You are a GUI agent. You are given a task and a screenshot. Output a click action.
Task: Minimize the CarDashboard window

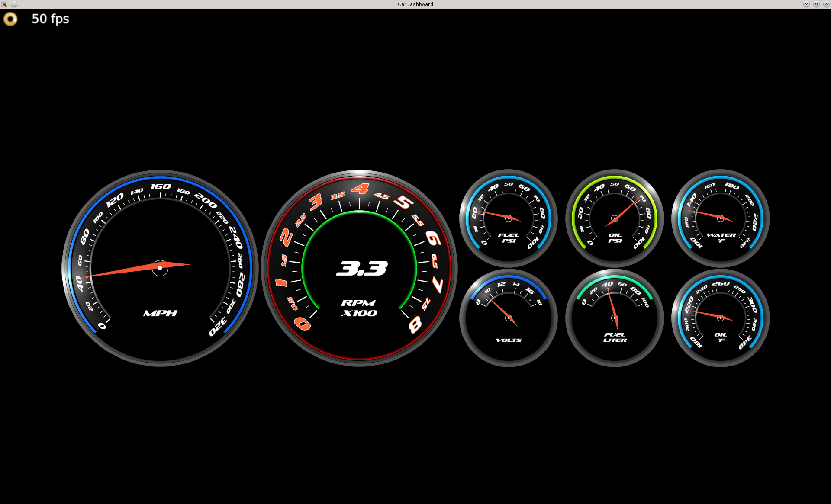[806, 4]
